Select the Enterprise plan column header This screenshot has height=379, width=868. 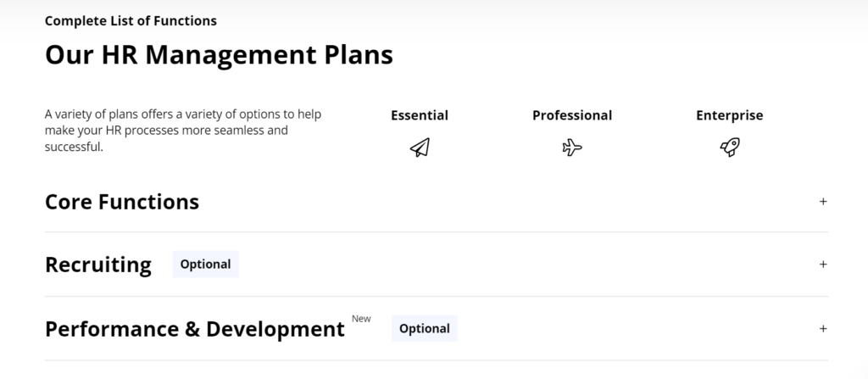[x=729, y=115]
